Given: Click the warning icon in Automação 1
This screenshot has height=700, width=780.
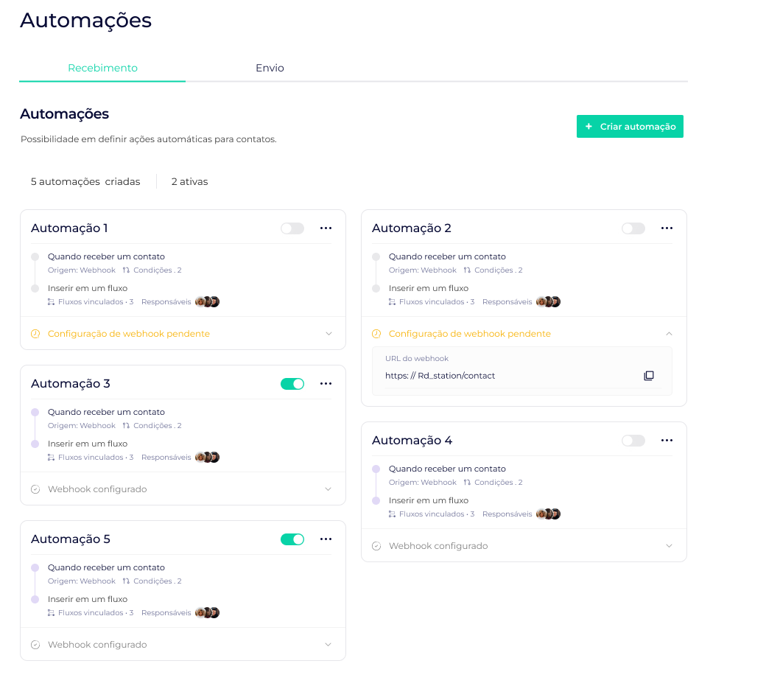Looking at the screenshot, I should [35, 334].
